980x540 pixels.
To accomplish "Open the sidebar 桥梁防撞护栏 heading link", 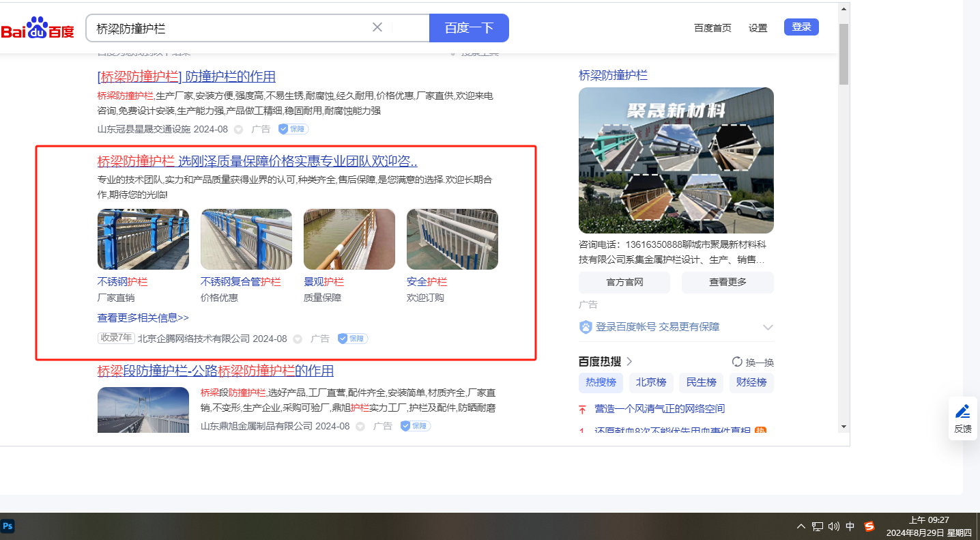I will [x=613, y=75].
